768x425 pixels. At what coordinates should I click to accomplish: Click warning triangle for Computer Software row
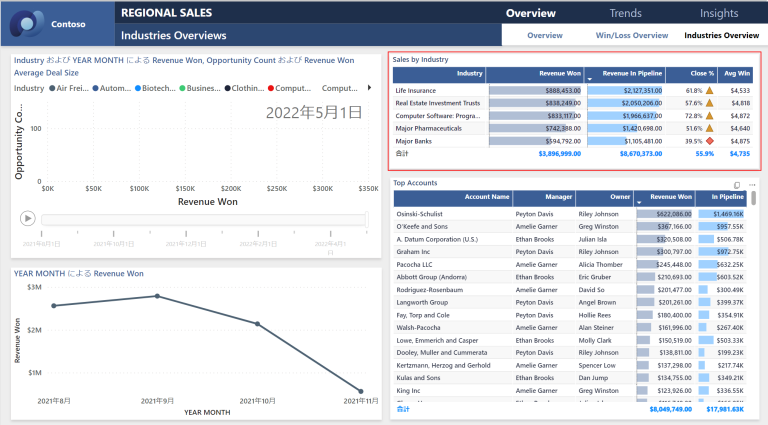710,115
